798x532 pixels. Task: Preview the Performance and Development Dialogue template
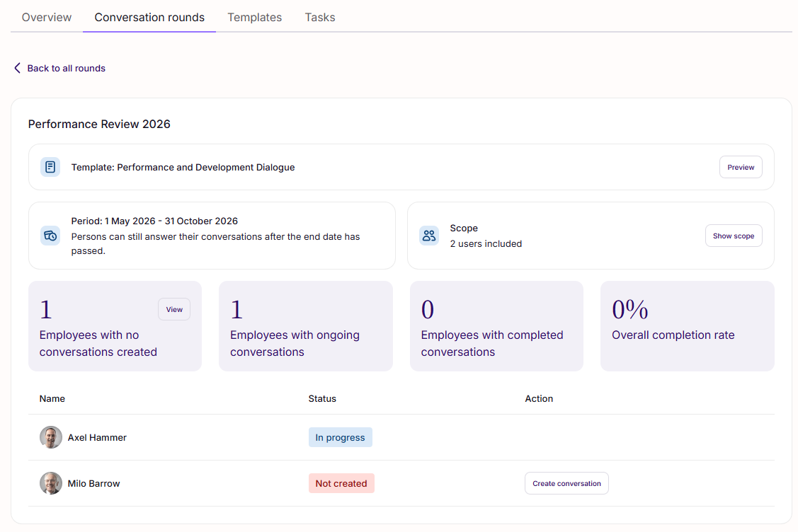coord(741,167)
